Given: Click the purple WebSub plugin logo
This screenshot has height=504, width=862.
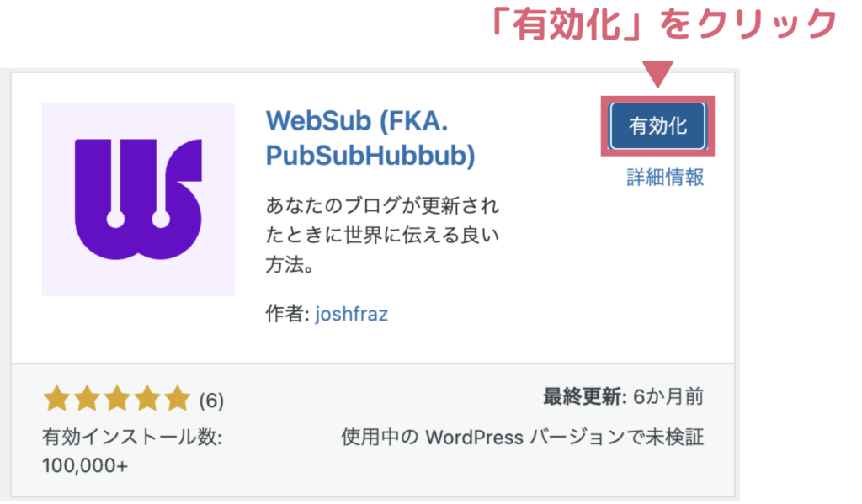Looking at the screenshot, I should (x=138, y=199).
